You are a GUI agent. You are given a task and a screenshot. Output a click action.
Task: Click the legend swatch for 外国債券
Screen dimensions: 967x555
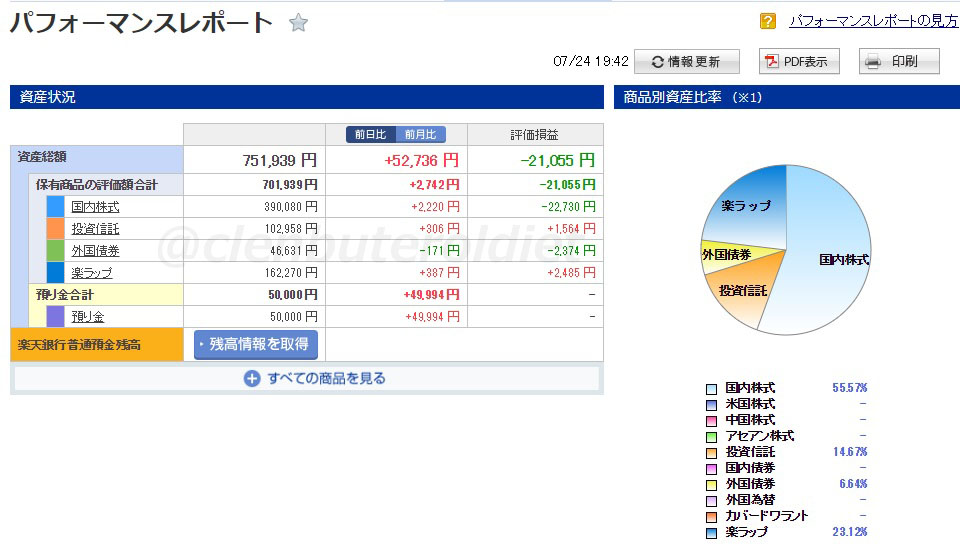[x=711, y=485]
